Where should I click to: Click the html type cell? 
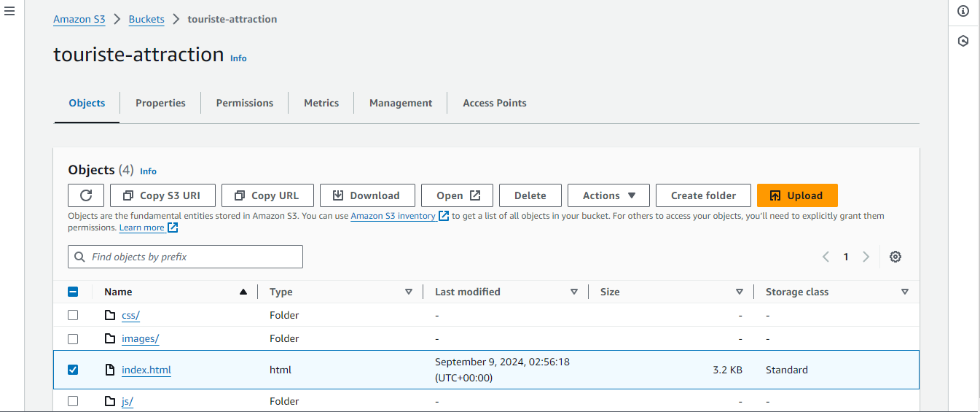281,370
